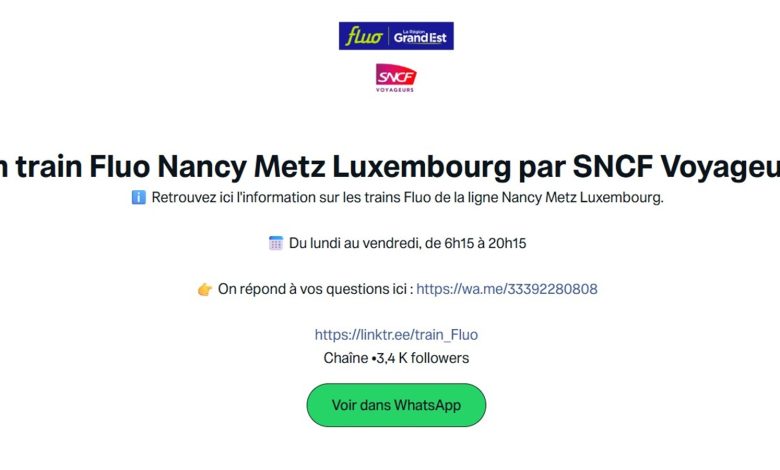780x470 pixels.
Task: Click the Chaîne 3,4 K followers text
Action: [396, 358]
